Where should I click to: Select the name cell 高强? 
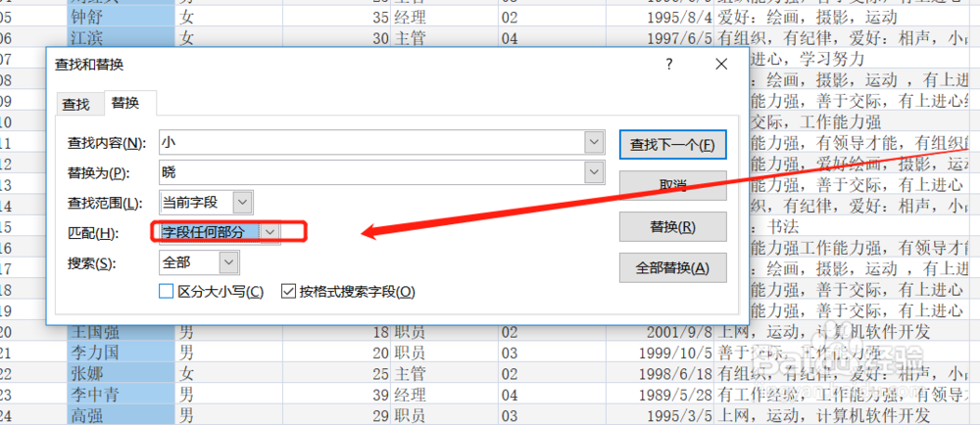pyautogui.click(x=122, y=415)
